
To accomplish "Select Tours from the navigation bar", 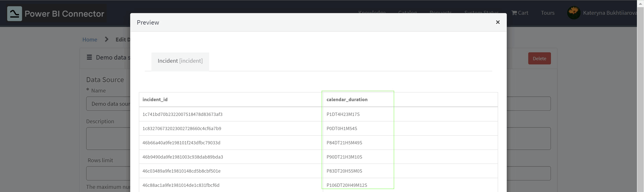I will click(548, 13).
